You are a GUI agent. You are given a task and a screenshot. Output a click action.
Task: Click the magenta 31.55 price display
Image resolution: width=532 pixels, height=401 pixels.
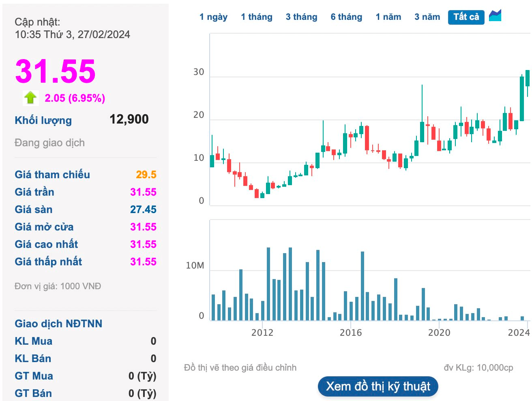(x=55, y=72)
